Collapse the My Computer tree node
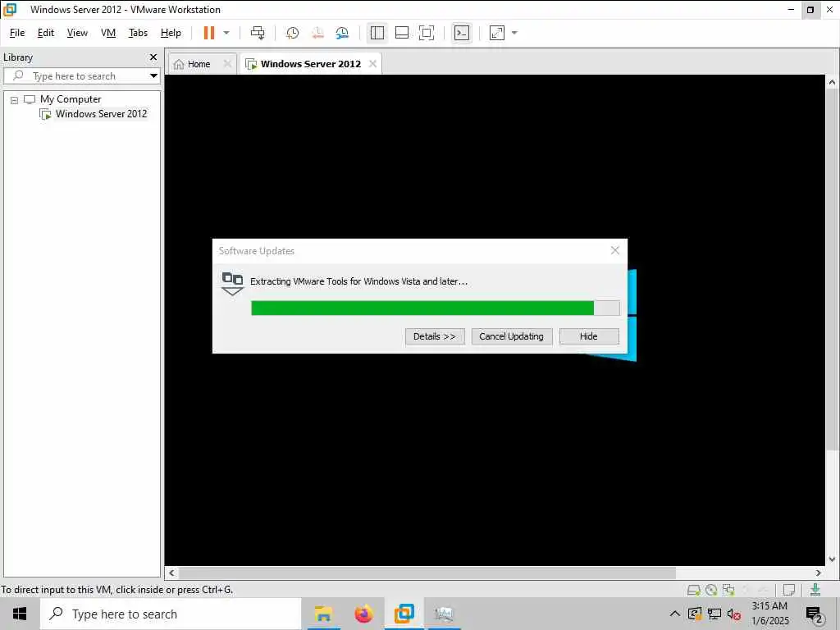Image resolution: width=840 pixels, height=630 pixels. click(15, 99)
